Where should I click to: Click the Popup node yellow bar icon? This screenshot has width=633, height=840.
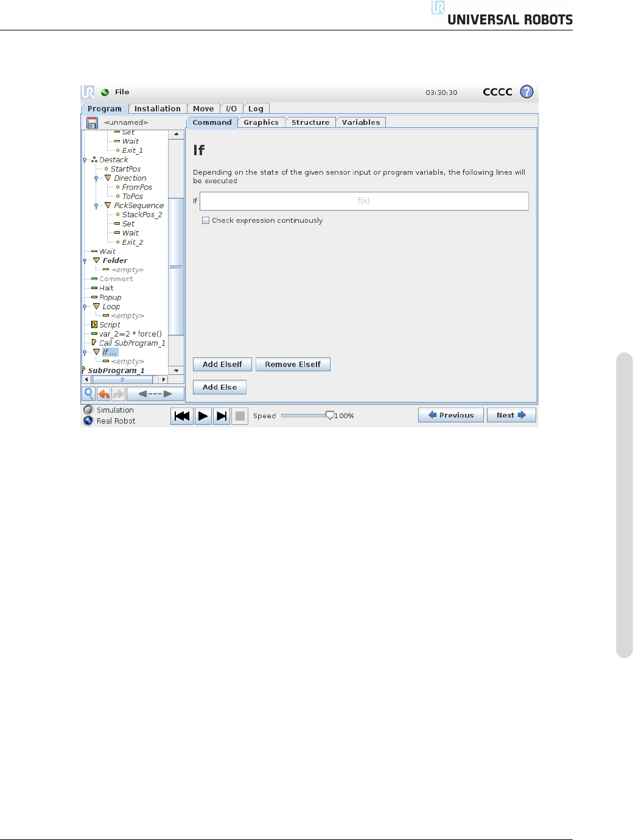coord(94,297)
